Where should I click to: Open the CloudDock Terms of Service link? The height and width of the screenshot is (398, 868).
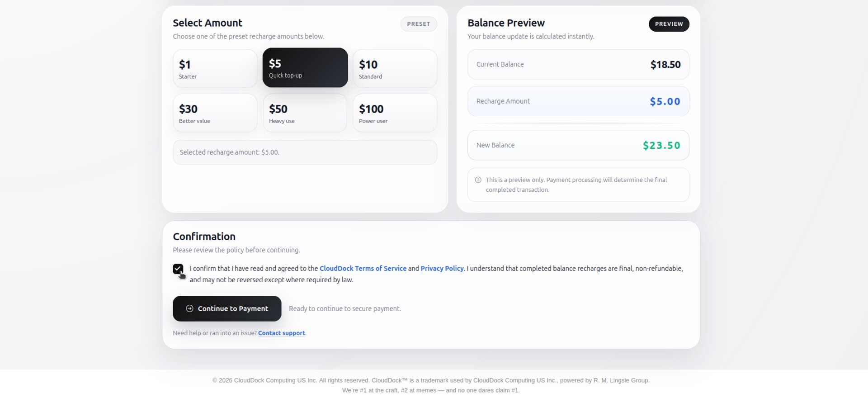pos(363,269)
